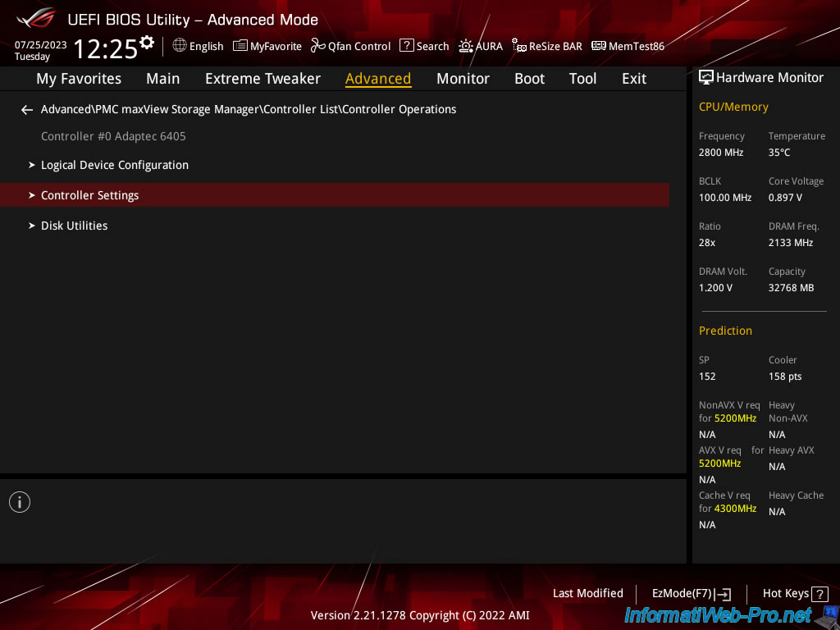Click the 07/25/2023 date
This screenshot has width=840, height=630.
(x=41, y=45)
